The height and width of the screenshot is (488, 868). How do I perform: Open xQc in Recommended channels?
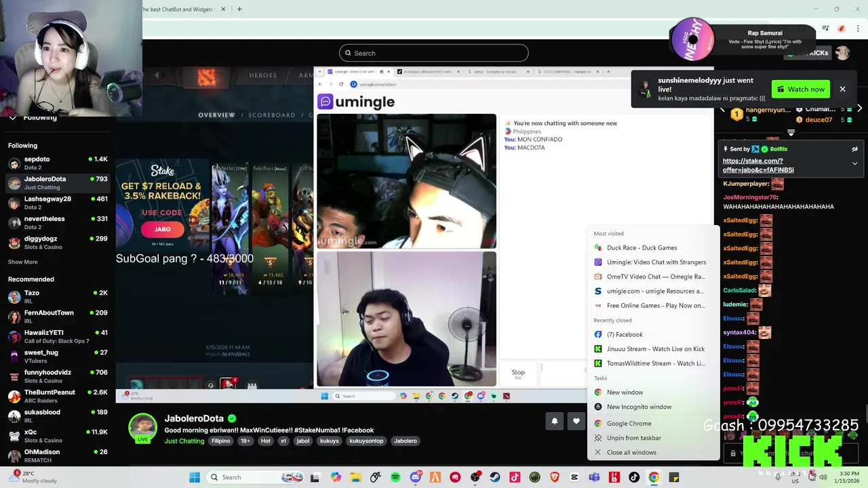(58, 436)
